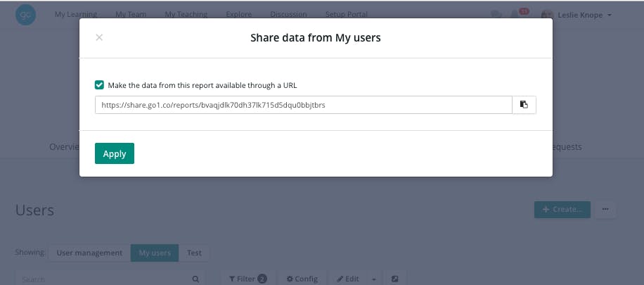Open the Explore menu item
This screenshot has width=644, height=285.
(x=239, y=15)
